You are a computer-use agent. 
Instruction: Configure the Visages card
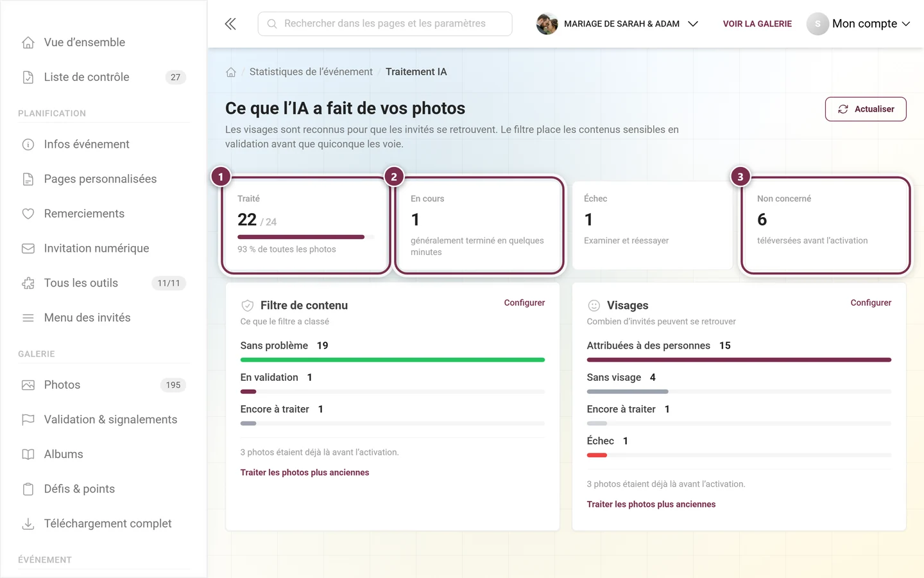871,302
